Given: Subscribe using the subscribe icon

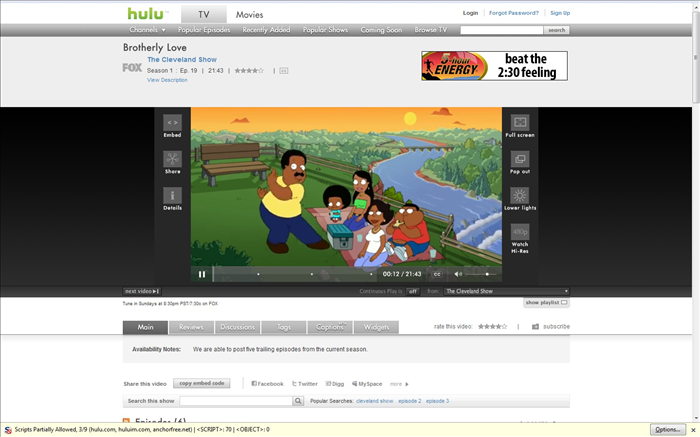Looking at the screenshot, I should pyautogui.click(x=535, y=326).
